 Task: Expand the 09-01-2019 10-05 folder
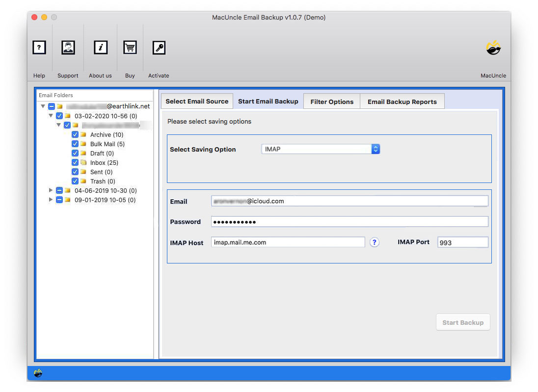(51, 199)
